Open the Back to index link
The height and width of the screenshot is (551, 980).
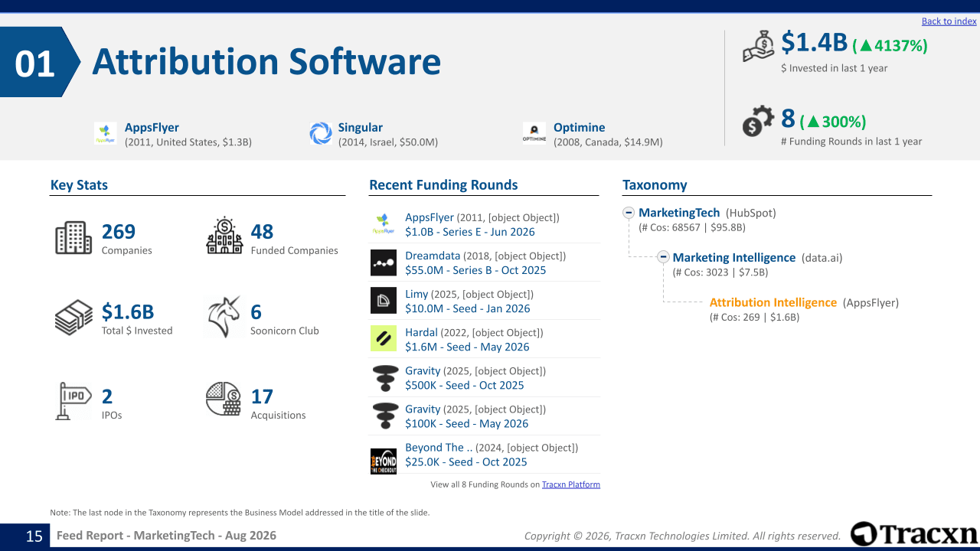[949, 21]
